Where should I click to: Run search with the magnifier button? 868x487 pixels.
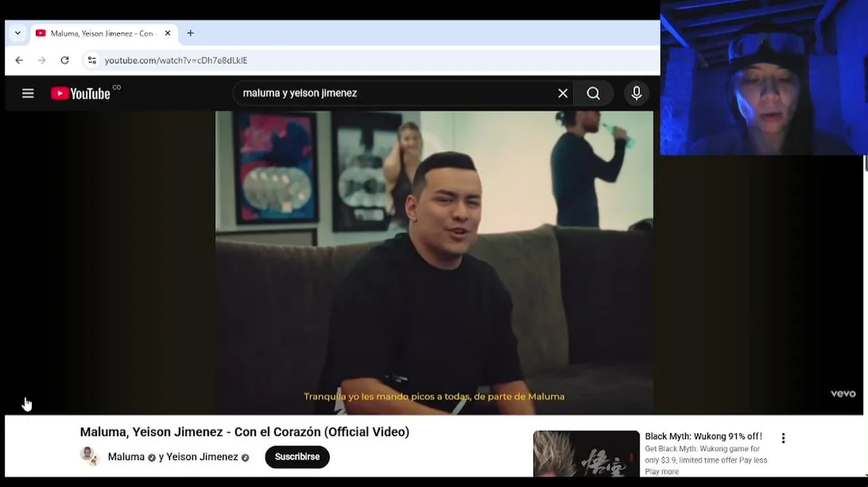click(x=593, y=93)
